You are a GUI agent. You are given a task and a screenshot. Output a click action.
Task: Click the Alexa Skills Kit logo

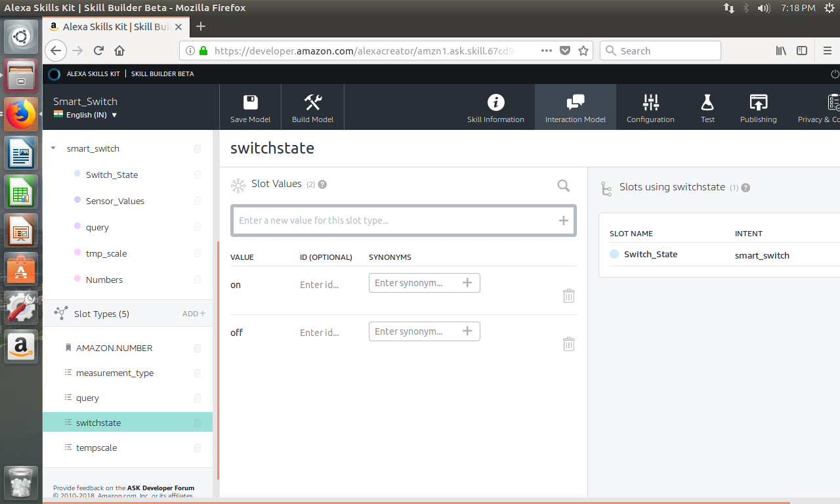coord(54,74)
